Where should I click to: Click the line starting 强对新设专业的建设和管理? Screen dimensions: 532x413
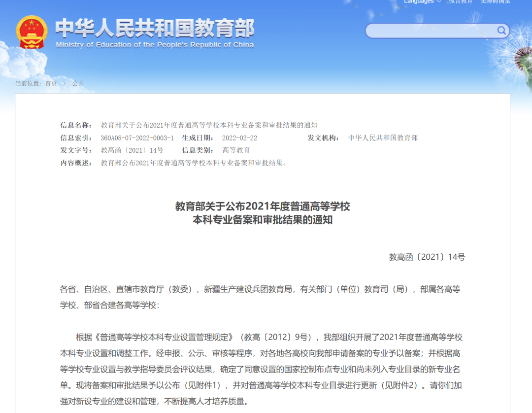(155, 402)
